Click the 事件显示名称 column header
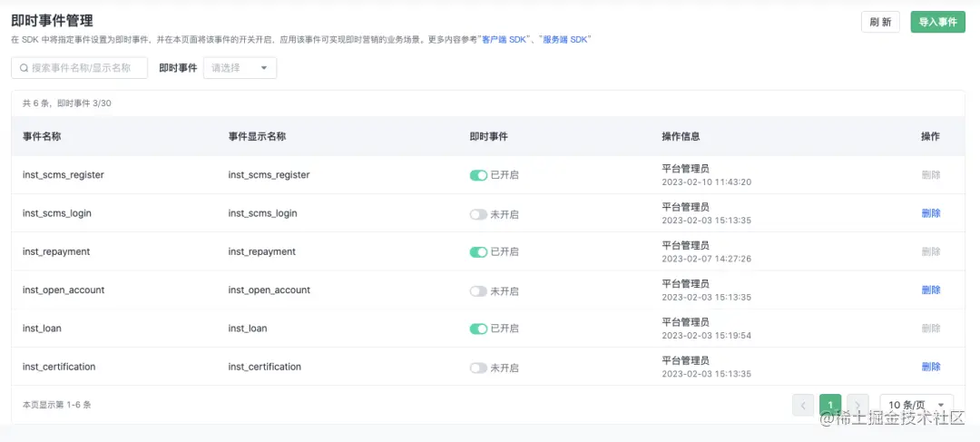 point(258,136)
